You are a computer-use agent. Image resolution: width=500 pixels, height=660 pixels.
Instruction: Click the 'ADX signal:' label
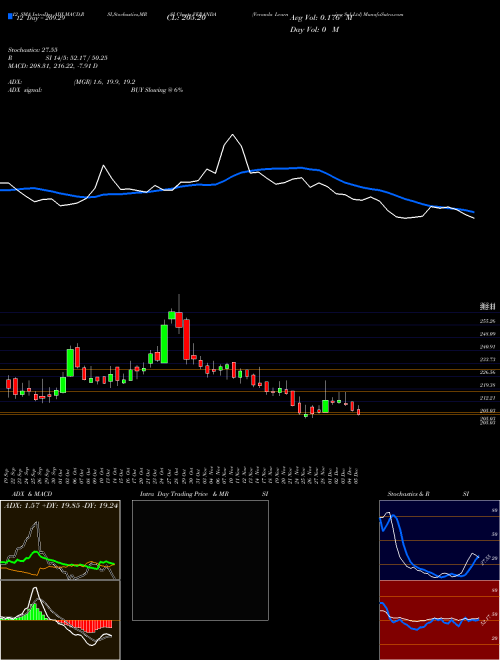click(25, 90)
